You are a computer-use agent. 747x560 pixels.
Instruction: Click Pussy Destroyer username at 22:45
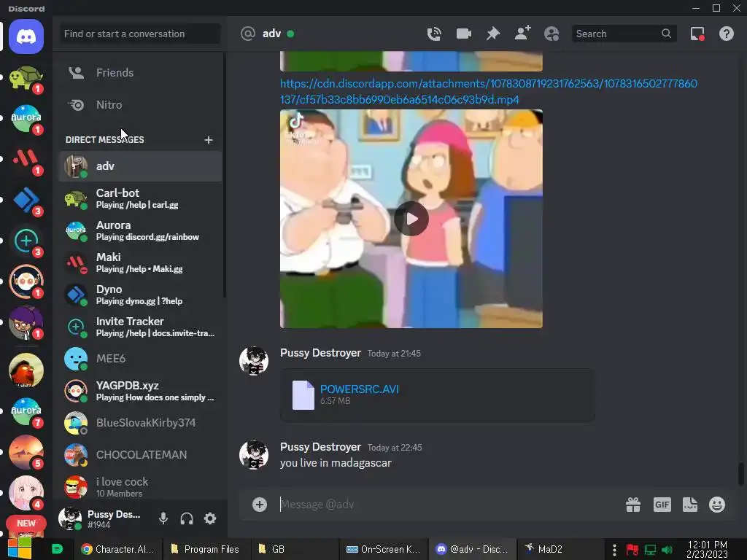pyautogui.click(x=321, y=447)
